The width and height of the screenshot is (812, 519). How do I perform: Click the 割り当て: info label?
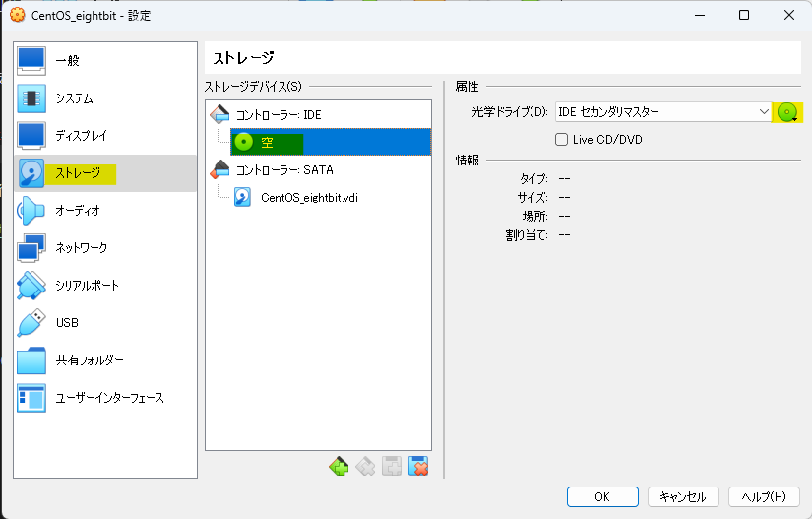[x=527, y=235]
